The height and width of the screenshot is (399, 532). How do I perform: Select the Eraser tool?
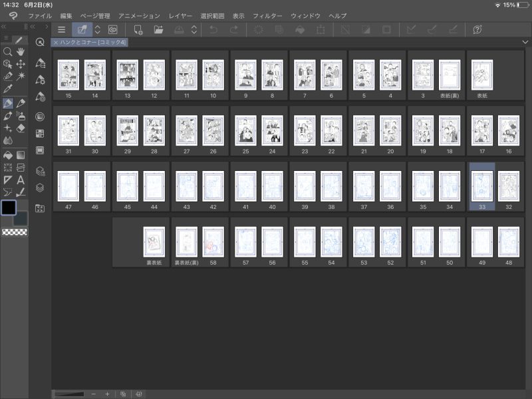pyautogui.click(x=21, y=128)
